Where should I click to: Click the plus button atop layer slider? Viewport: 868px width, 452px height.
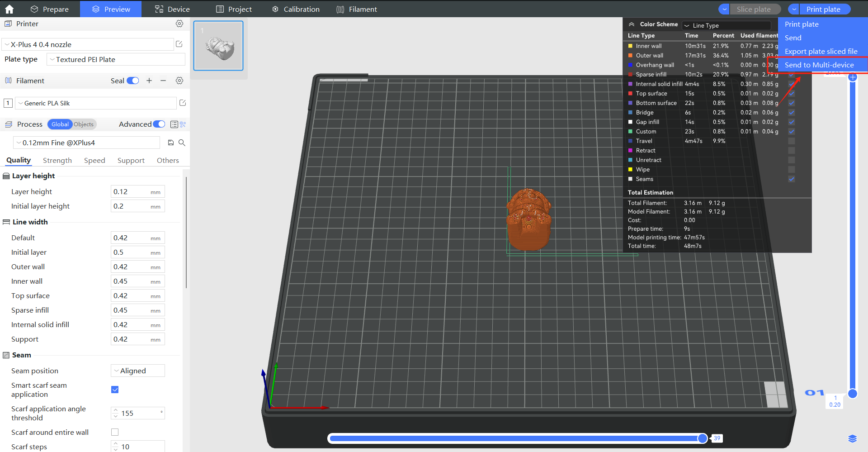pyautogui.click(x=853, y=77)
